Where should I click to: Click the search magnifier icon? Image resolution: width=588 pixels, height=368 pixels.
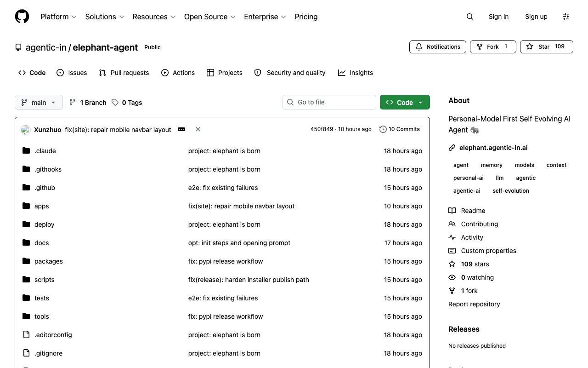470,17
